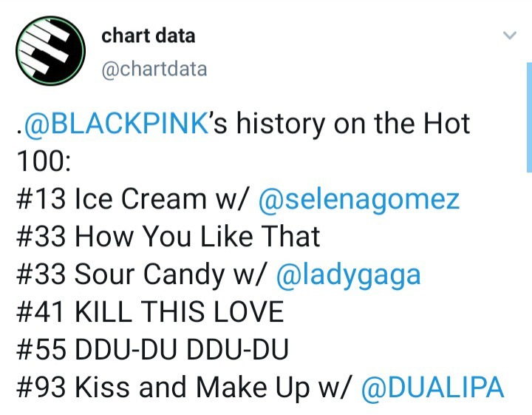Click the vertical scrollbar on the right edge
The height and width of the screenshot is (415, 532).
click(x=528, y=118)
